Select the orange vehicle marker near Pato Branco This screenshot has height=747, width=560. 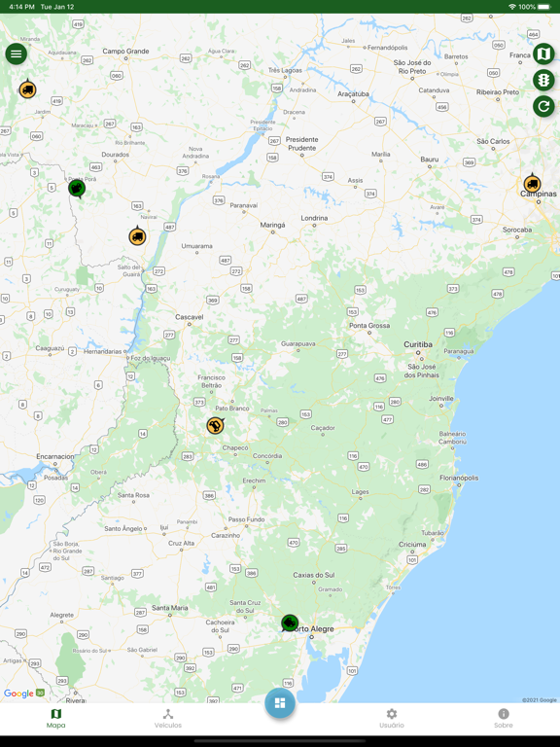[x=215, y=425]
